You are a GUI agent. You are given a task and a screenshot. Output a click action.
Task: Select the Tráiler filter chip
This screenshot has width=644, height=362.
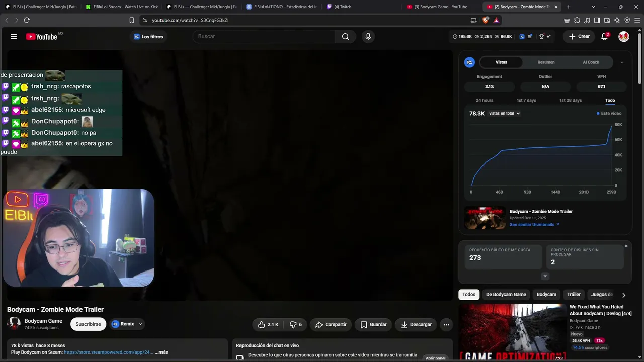coord(574,295)
